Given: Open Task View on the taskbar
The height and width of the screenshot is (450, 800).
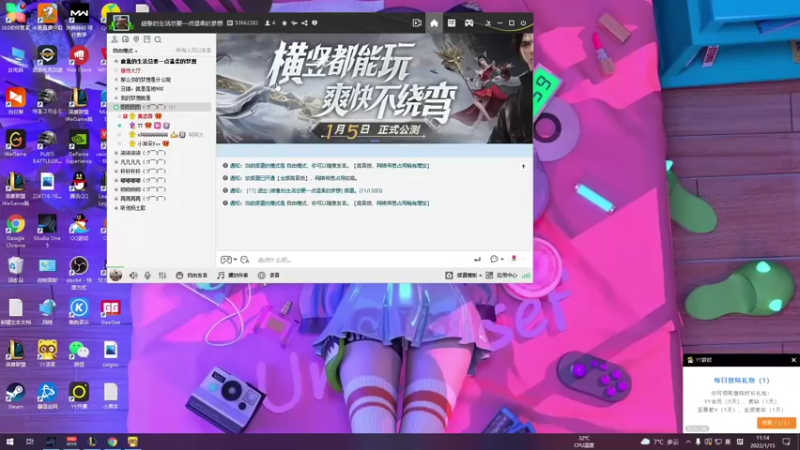Looking at the screenshot, I should (30, 442).
